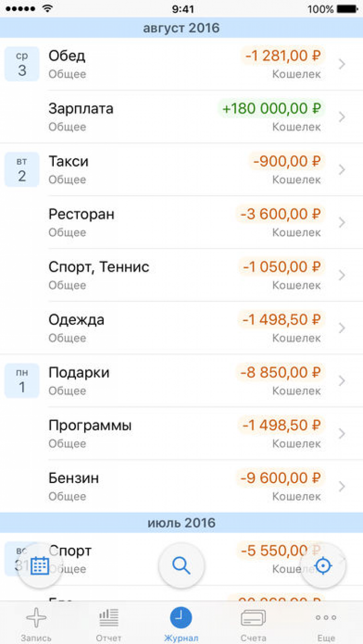The height and width of the screenshot is (644, 363).
Task: Open details chevron for Бензин entry
Action: 342,486
